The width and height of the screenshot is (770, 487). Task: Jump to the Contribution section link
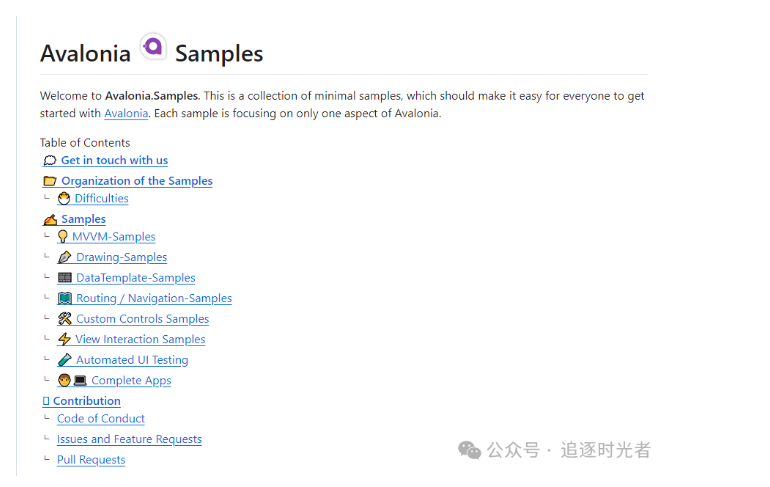pos(86,401)
